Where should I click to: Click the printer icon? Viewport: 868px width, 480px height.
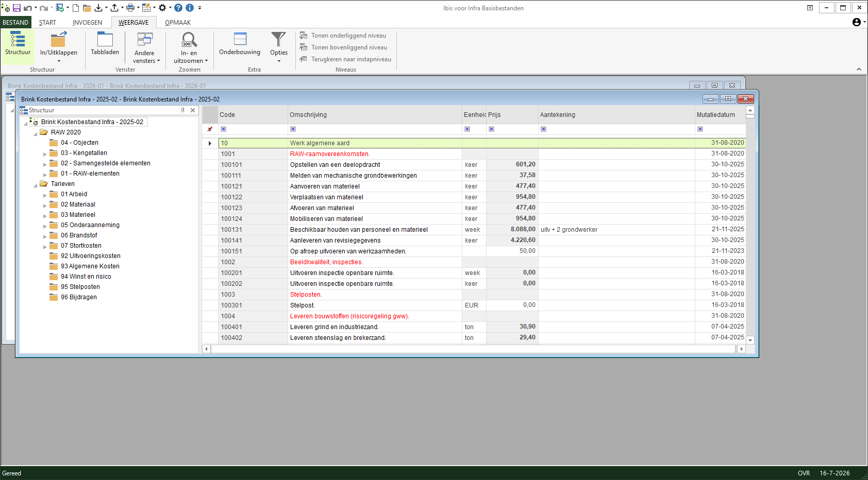click(130, 8)
